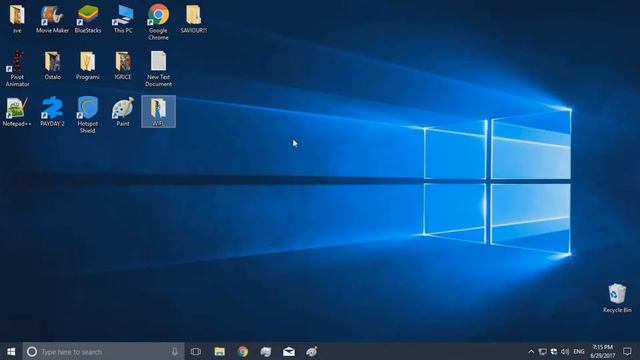This screenshot has height=360, width=640.
Task: Open the Action Center notifications icon
Action: point(627,351)
